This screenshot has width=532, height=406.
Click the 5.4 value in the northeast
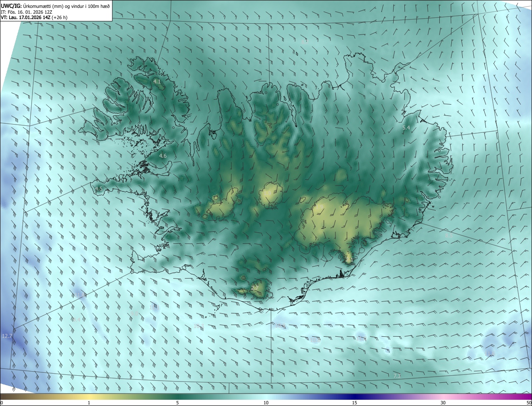(406, 128)
